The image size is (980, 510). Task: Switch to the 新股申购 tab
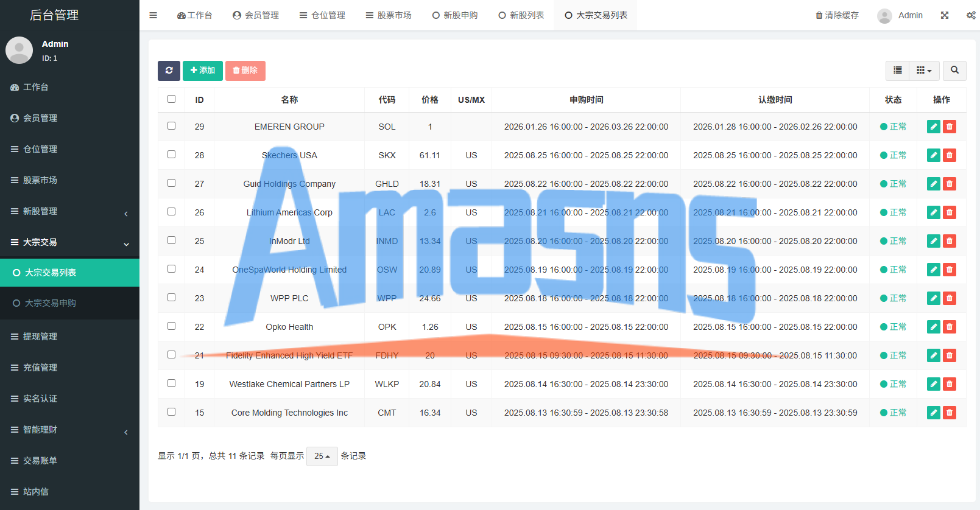[x=455, y=15]
